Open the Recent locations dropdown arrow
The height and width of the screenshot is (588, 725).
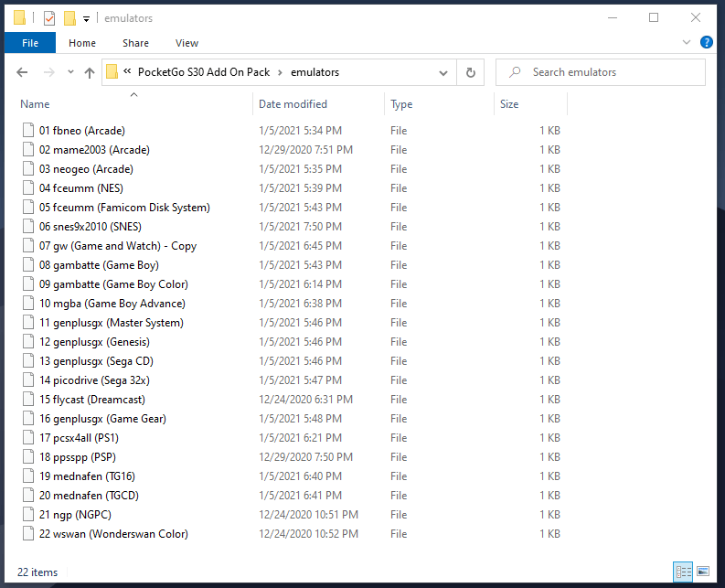click(70, 72)
